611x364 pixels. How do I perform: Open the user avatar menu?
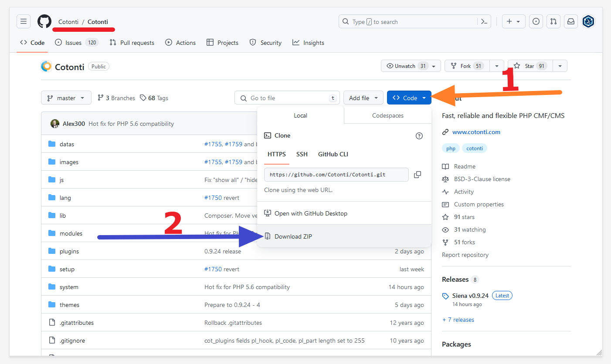[x=588, y=21]
